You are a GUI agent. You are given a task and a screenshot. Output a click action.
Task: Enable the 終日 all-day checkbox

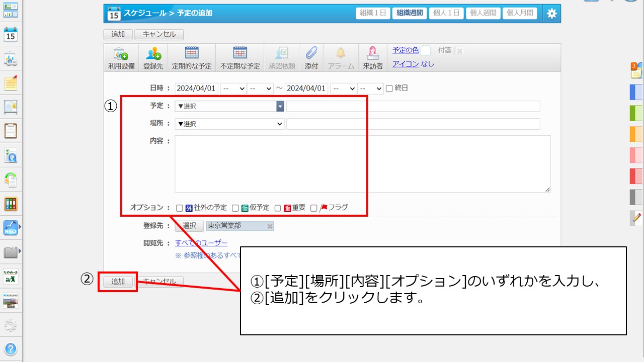pos(389,88)
